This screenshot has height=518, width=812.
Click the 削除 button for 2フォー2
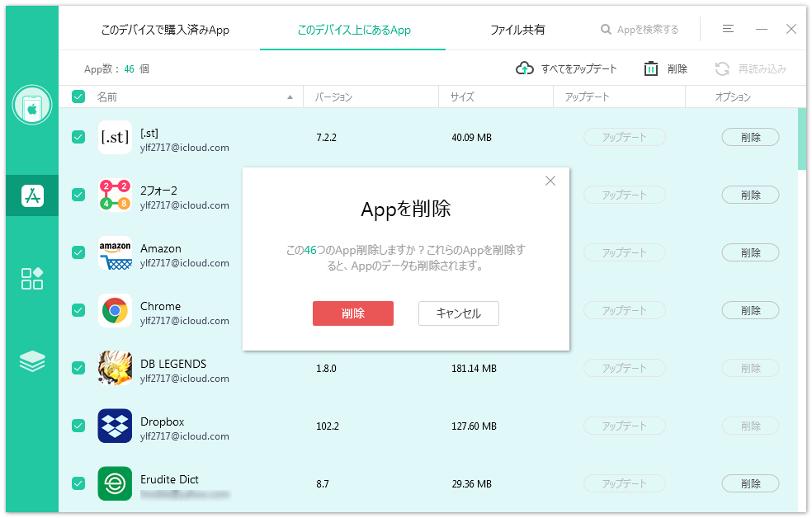(750, 195)
